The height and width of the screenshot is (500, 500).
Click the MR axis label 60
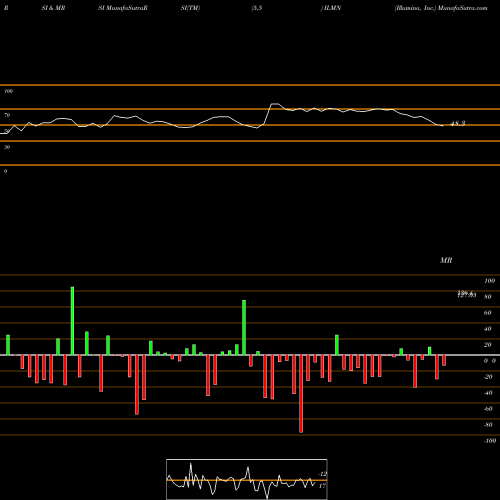pos(488,313)
